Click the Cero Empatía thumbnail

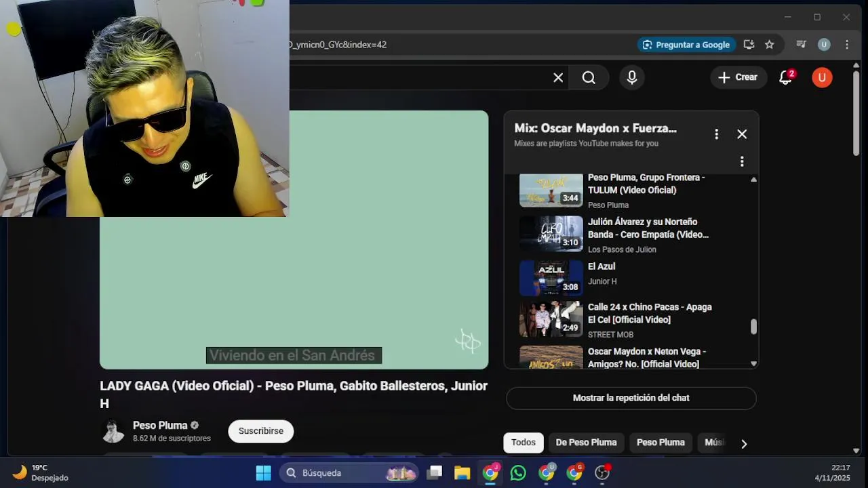pyautogui.click(x=551, y=234)
